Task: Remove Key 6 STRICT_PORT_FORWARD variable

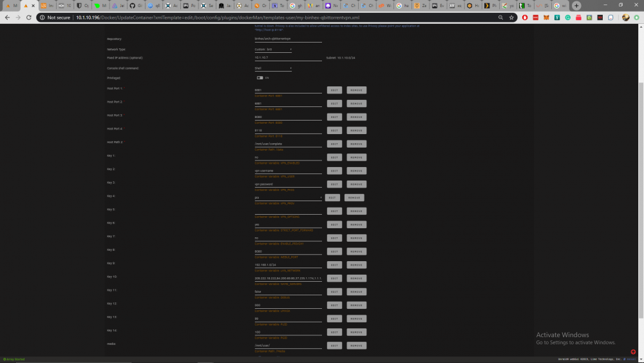Action: pos(357,224)
